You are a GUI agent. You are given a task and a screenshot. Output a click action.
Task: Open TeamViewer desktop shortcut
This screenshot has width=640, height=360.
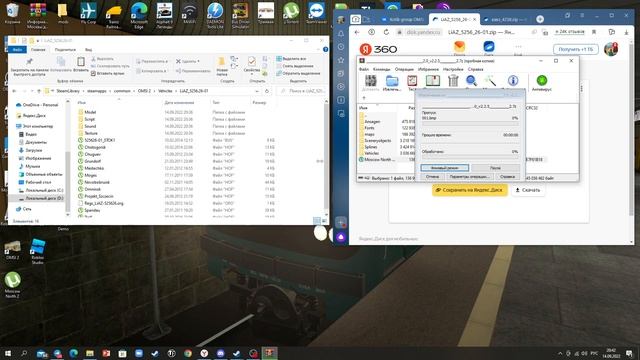316,12
